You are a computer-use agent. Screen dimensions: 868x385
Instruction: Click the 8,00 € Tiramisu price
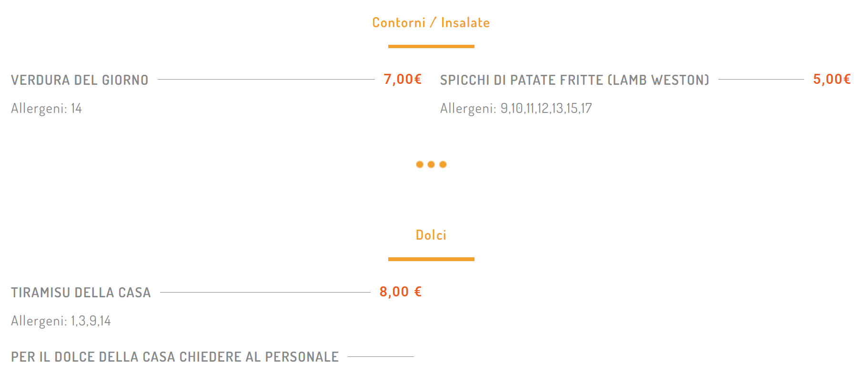400,292
